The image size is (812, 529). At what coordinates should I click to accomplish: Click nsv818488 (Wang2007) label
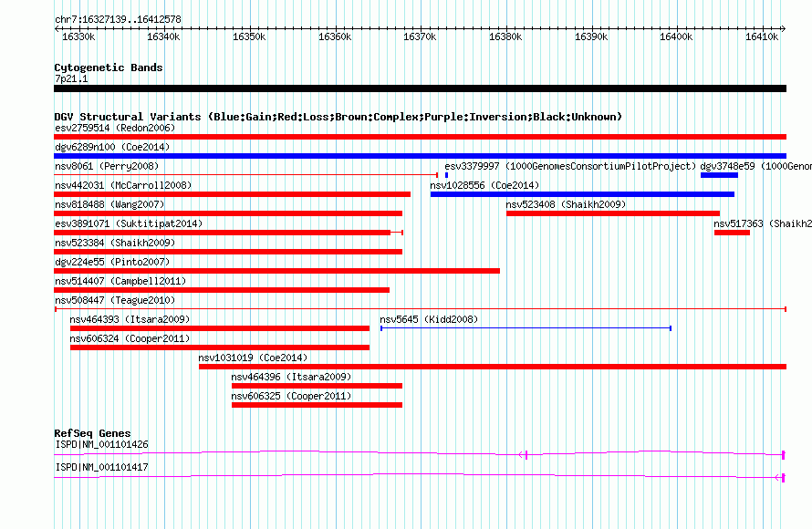(109, 204)
